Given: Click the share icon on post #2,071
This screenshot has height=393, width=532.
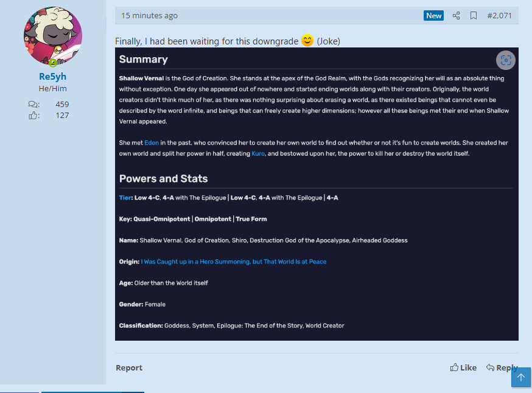Looking at the screenshot, I should tap(456, 16).
